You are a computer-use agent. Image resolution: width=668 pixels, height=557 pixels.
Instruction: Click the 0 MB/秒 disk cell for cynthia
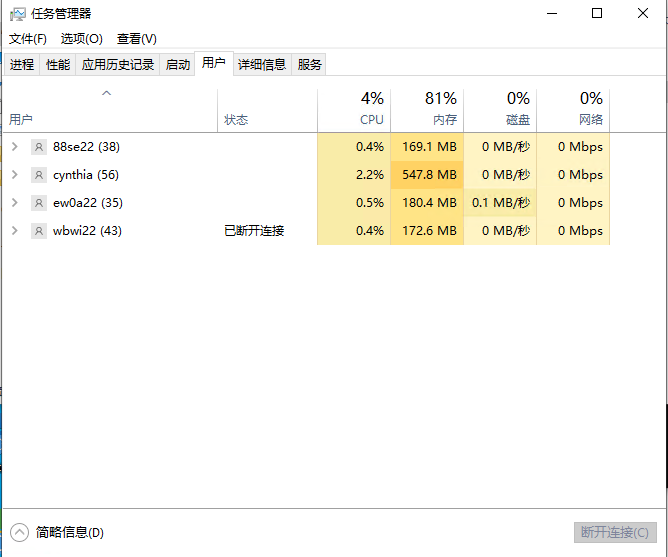click(500, 175)
